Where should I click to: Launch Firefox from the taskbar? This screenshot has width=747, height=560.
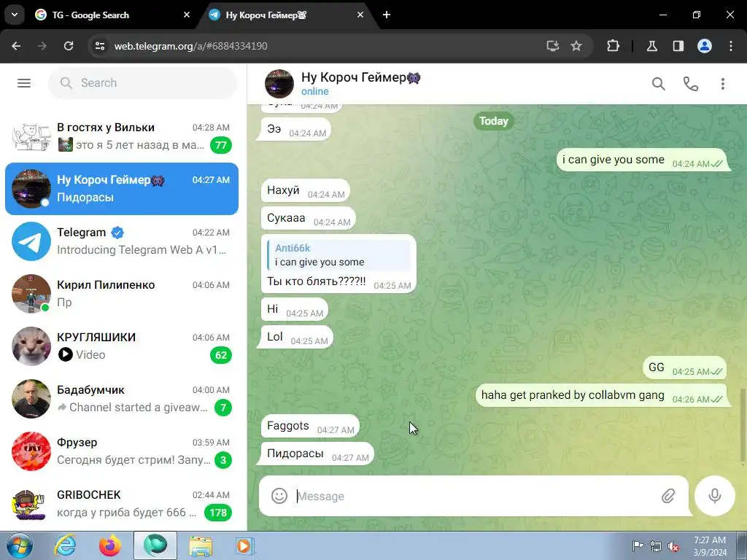(x=110, y=545)
